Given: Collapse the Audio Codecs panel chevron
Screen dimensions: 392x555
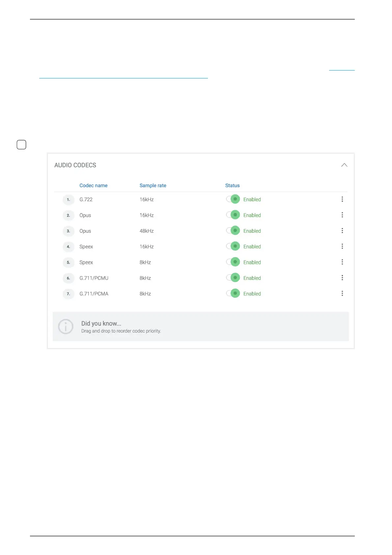Looking at the screenshot, I should click(x=344, y=165).
